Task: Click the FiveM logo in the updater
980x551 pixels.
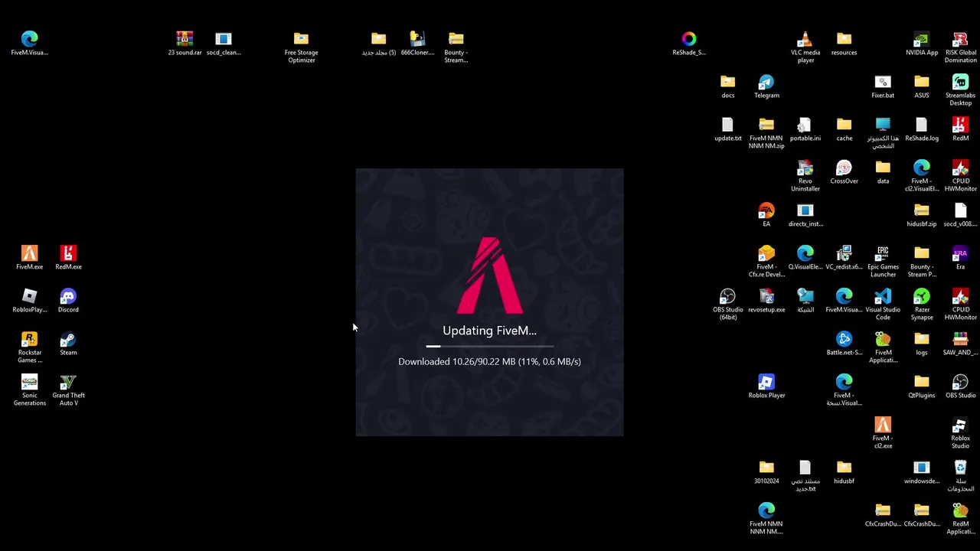Action: click(x=490, y=275)
